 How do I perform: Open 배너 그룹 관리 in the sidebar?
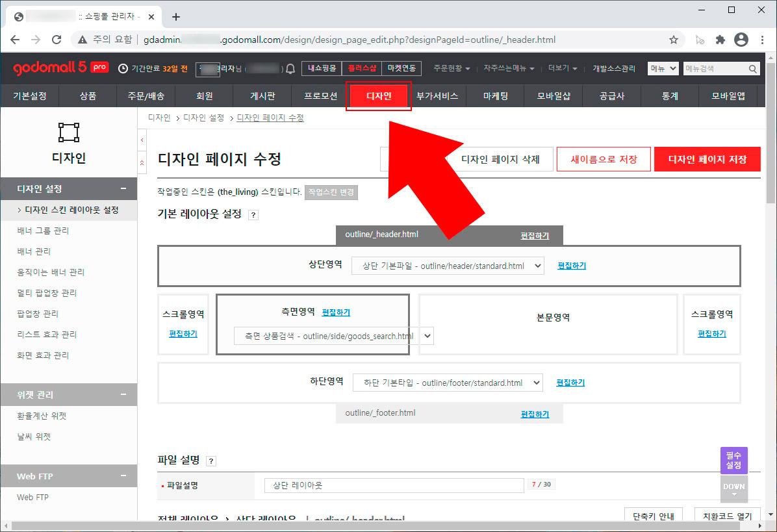tap(43, 231)
